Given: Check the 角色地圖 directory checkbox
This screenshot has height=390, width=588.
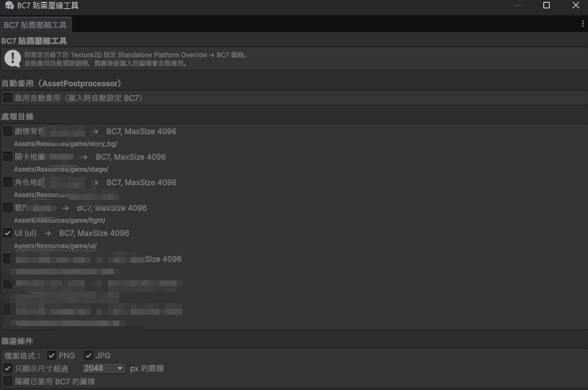Looking at the screenshot, I should (8, 182).
